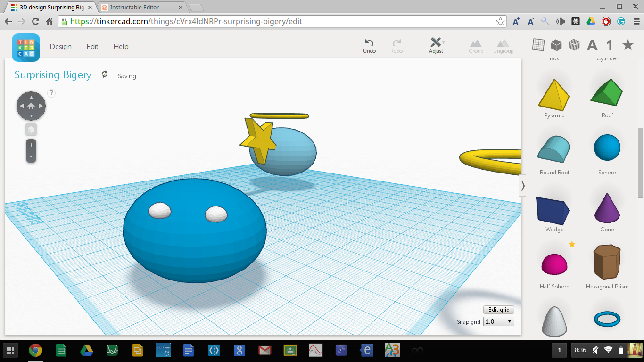Click the navigation help question mark
Image resolution: width=644 pixels, height=362 pixels.
coord(51,93)
